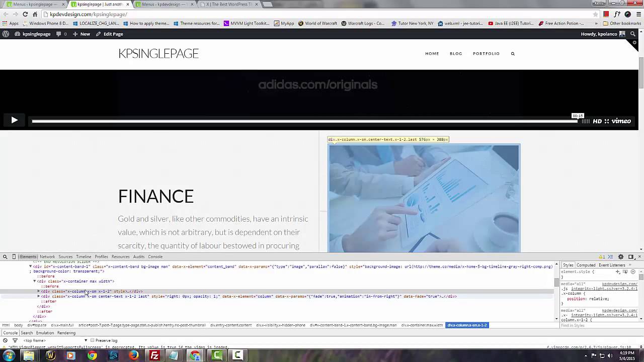
Task: Click browser back arrow
Action: (x=6, y=14)
